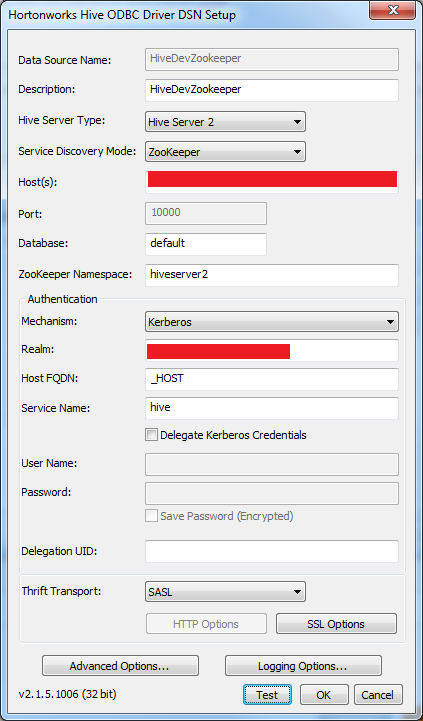This screenshot has width=423, height=721.
Task: Close the DSN Setup dialog window
Action: tap(393, 10)
